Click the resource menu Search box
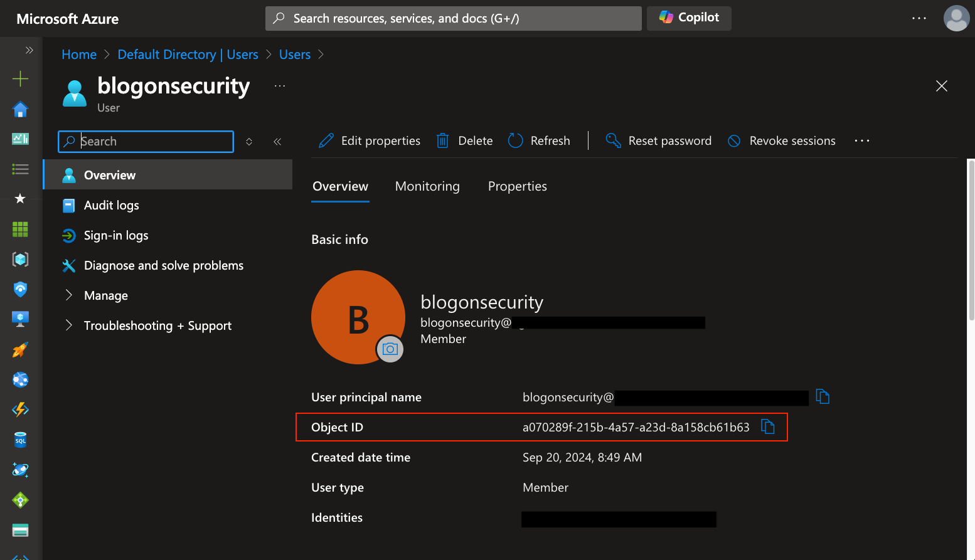Screen dimensions: 975x560 146,142
